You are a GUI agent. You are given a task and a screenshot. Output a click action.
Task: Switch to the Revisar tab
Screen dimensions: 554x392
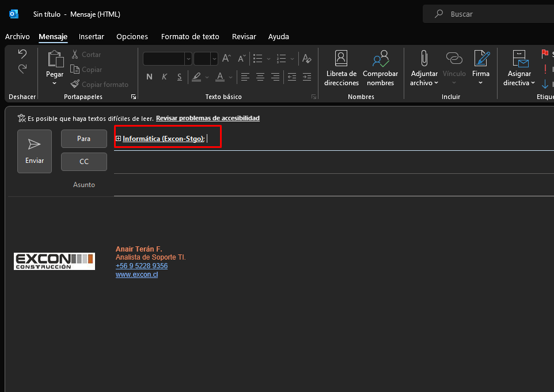click(x=244, y=37)
